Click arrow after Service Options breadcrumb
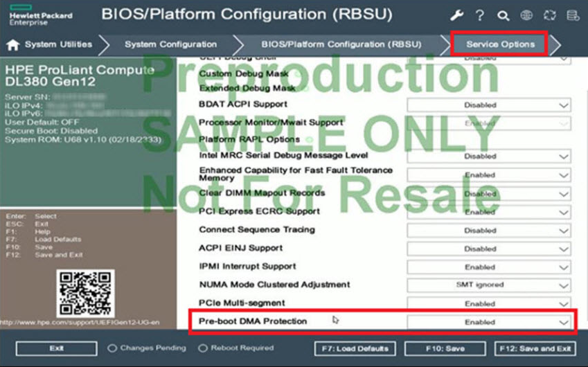 pyautogui.click(x=556, y=44)
